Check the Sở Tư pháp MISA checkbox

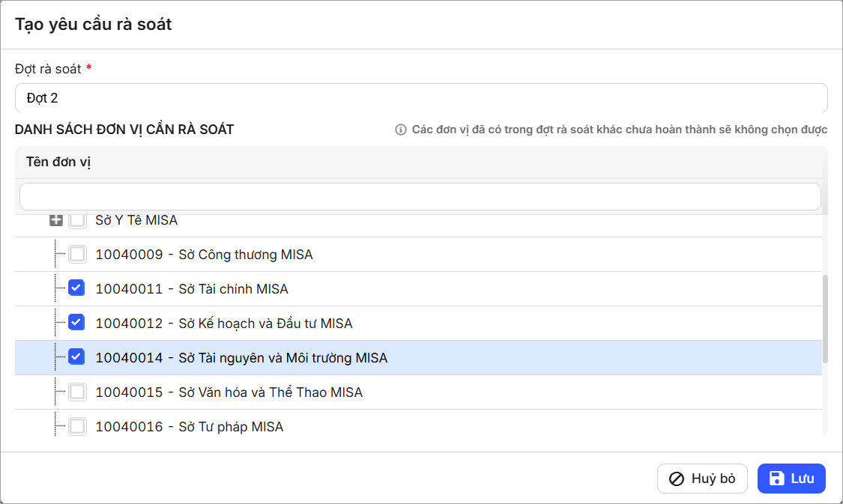click(77, 427)
